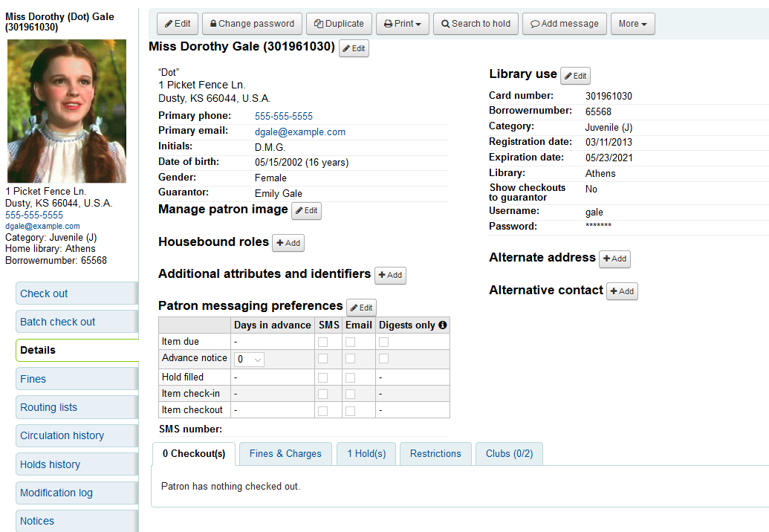This screenshot has height=532, width=769.
Task: Click Dorothy Gale's patron photo
Action: 67,111
